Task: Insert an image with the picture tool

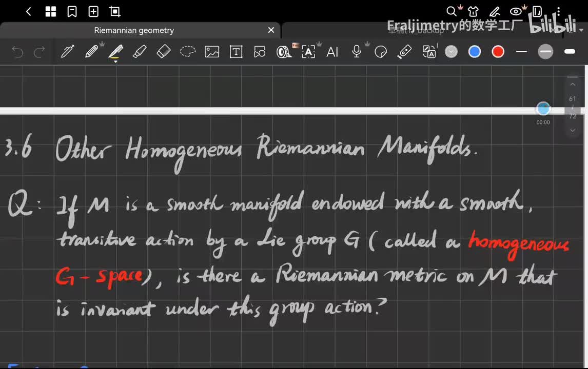Action: pos(212,52)
